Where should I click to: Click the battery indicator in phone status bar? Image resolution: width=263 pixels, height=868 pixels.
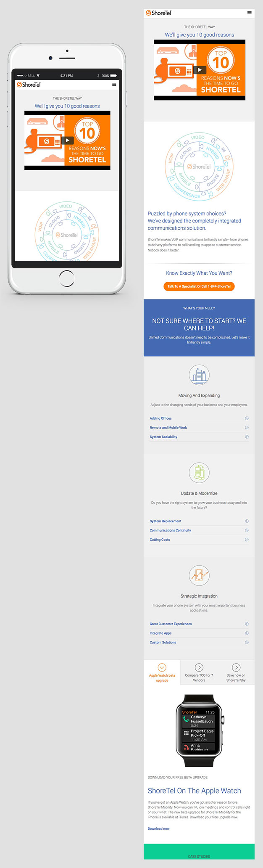[113, 76]
